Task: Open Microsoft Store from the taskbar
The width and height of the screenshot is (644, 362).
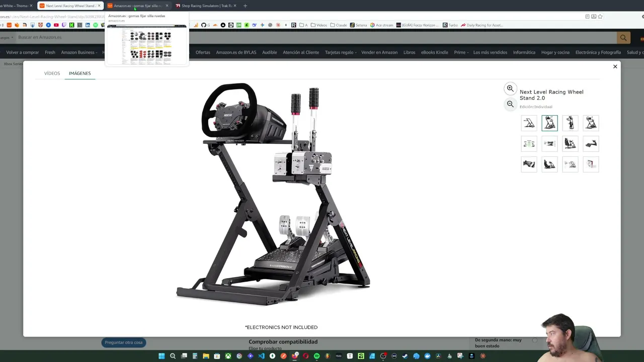Action: 217,356
